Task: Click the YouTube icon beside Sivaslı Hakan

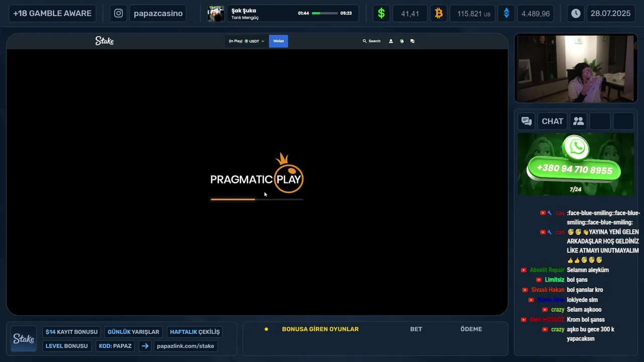Action: pos(525,290)
